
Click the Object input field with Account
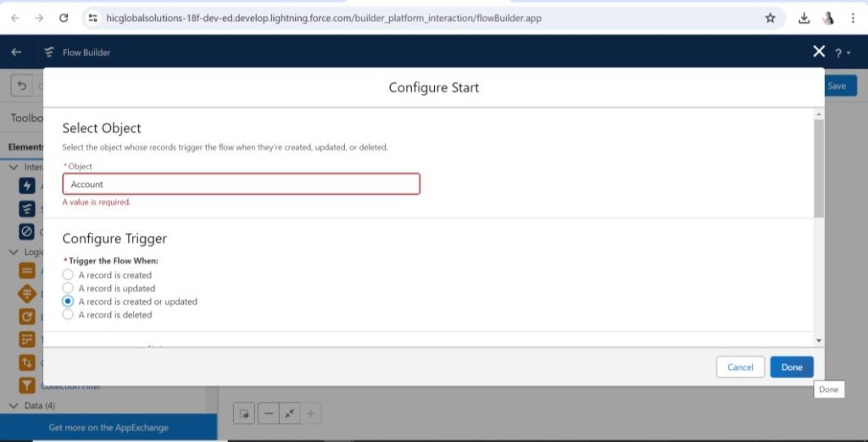[242, 185]
